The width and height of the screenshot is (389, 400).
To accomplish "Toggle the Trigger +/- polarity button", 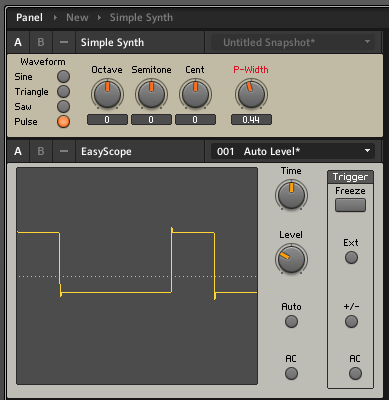I will point(351,322).
